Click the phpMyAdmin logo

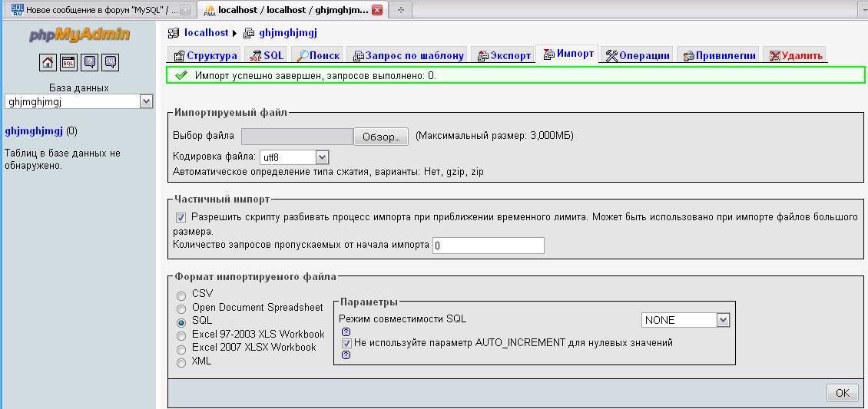[x=79, y=35]
